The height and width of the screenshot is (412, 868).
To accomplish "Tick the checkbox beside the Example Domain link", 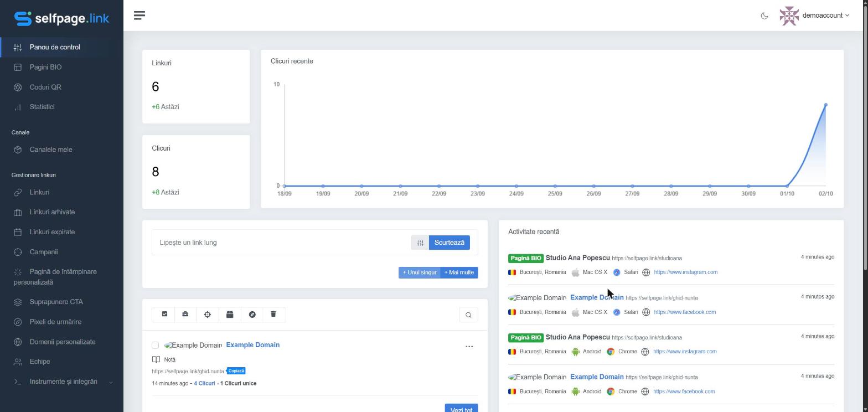I will [x=156, y=346].
